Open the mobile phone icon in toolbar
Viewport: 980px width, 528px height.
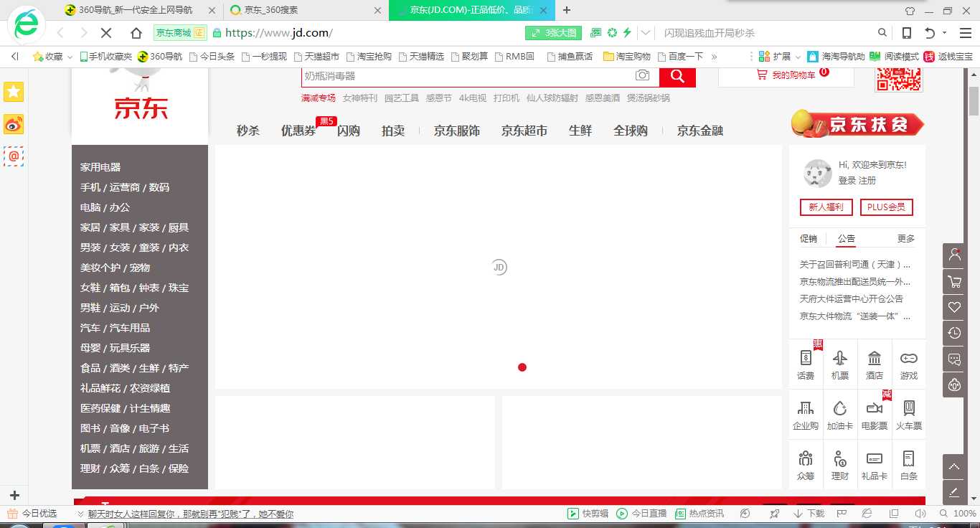pyautogui.click(x=907, y=33)
